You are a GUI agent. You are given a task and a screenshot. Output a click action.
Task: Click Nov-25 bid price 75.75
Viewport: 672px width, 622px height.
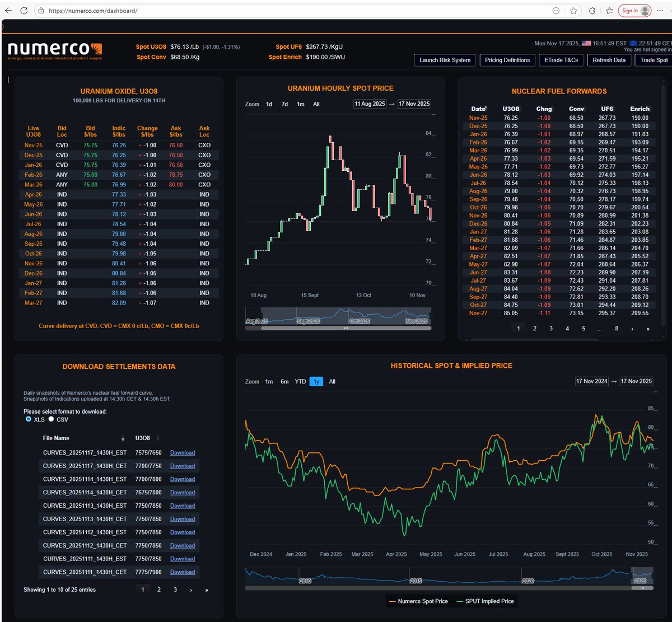90,145
